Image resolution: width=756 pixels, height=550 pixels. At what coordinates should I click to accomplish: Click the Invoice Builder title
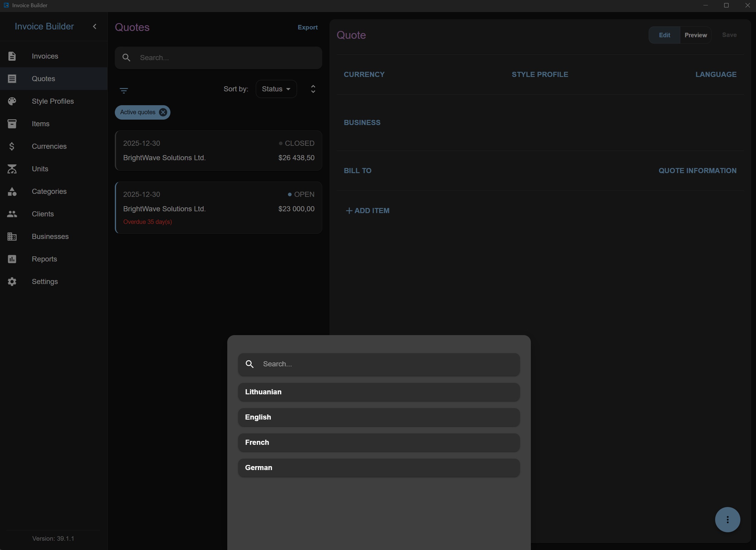point(44,26)
